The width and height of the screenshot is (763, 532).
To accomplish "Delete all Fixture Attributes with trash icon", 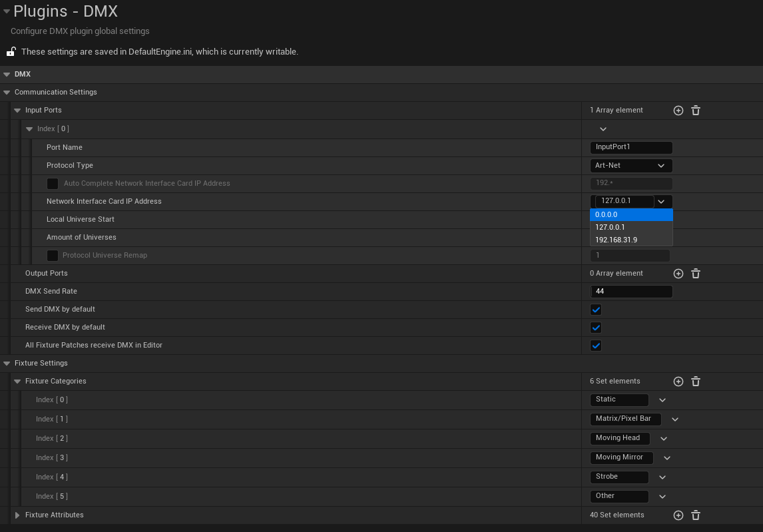I will click(695, 515).
